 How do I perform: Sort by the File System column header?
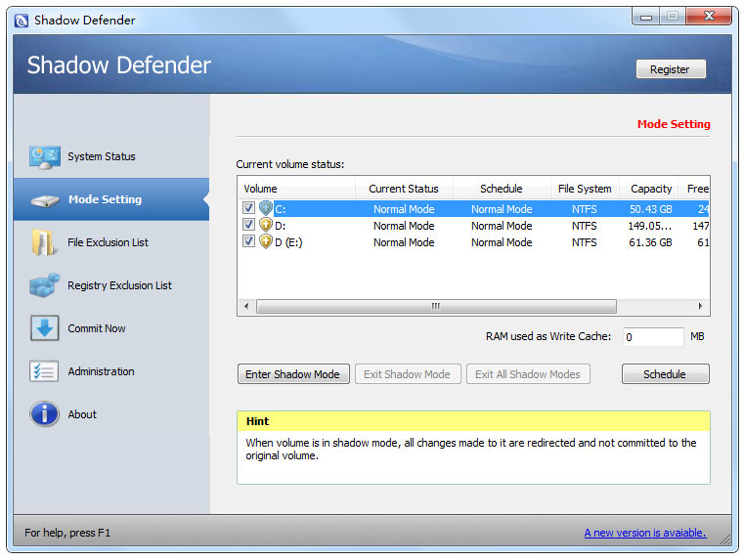[x=585, y=189]
